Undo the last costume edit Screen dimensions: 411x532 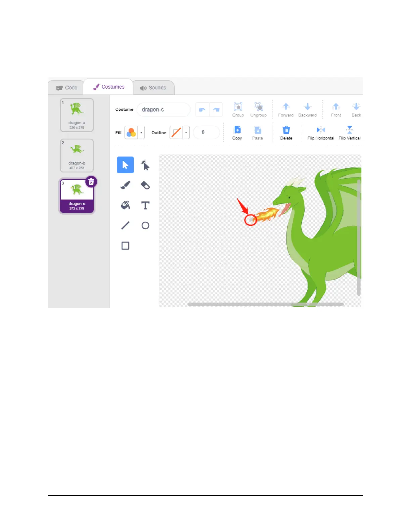coord(202,109)
